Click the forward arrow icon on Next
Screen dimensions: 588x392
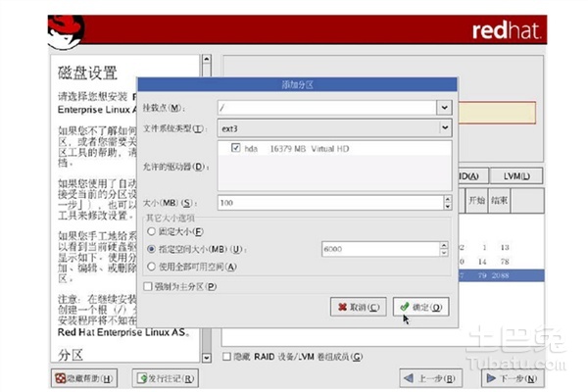(491, 378)
